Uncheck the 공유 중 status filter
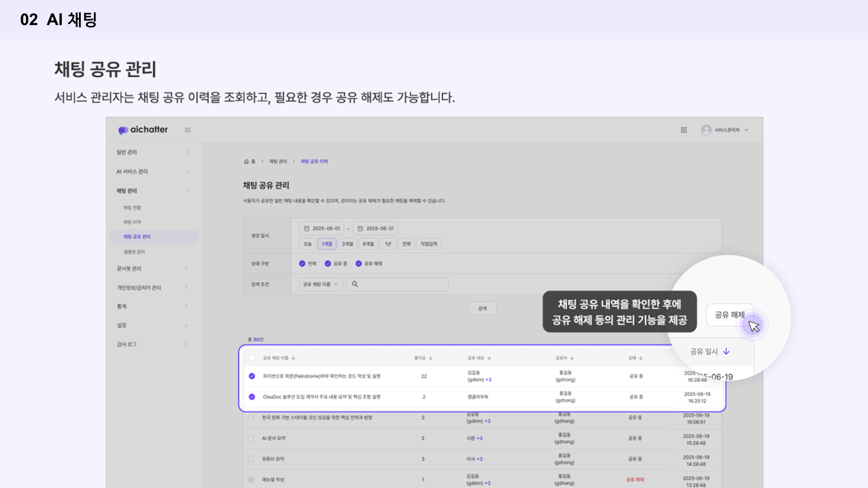The width and height of the screenshot is (868, 488). coord(328,264)
